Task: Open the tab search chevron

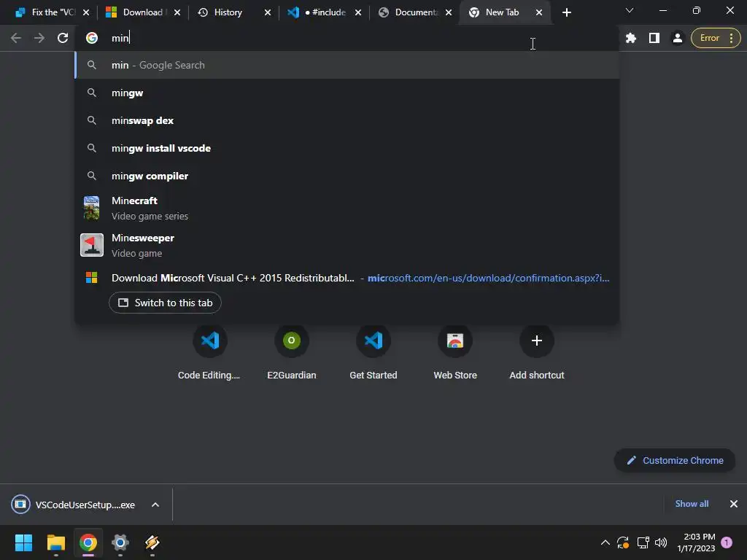Action: 630,10
